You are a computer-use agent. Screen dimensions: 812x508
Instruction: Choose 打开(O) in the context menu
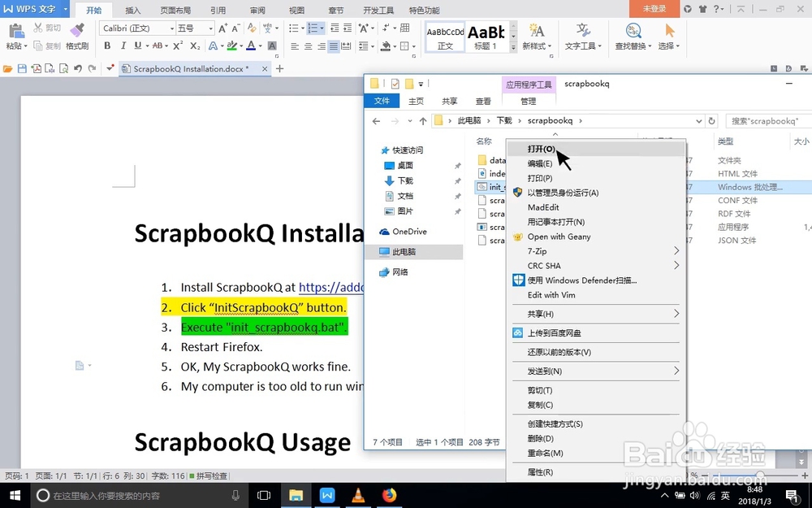pos(595,149)
